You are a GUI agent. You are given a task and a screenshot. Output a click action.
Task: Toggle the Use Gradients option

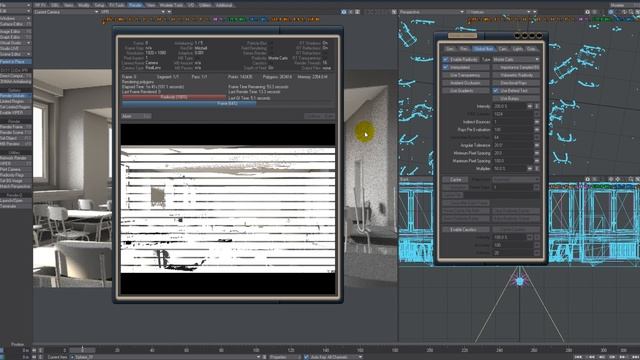pyautogui.click(x=466, y=91)
